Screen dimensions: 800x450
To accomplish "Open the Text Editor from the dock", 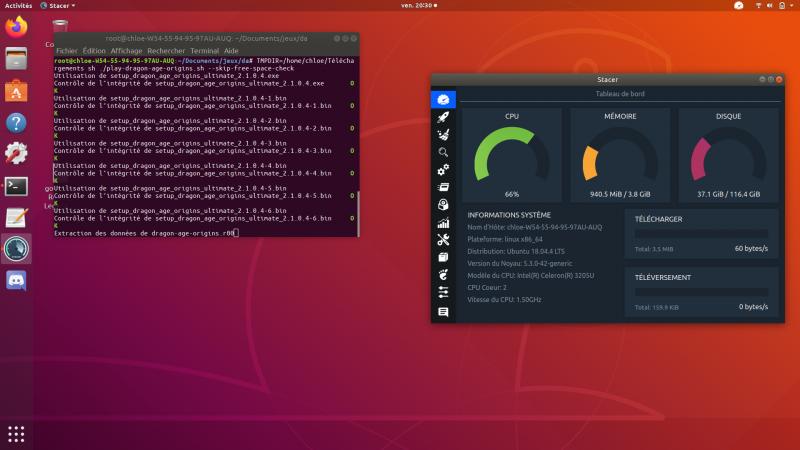I will pyautogui.click(x=16, y=218).
